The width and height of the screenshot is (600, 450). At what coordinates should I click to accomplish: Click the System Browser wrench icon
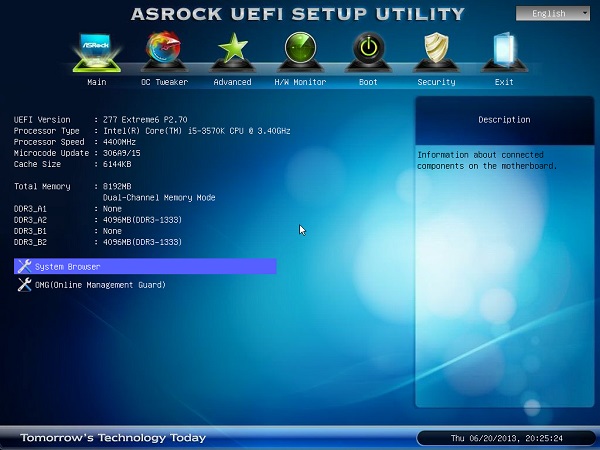pyautogui.click(x=24, y=266)
